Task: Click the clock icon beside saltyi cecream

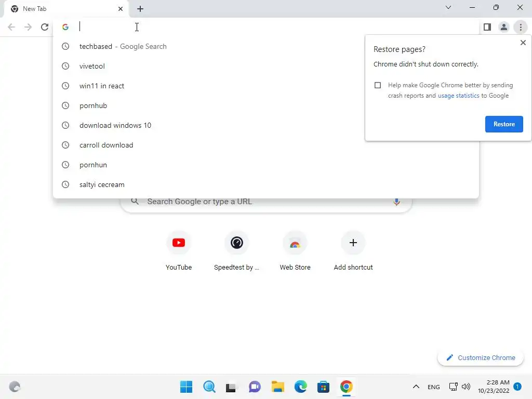Action: click(65, 184)
